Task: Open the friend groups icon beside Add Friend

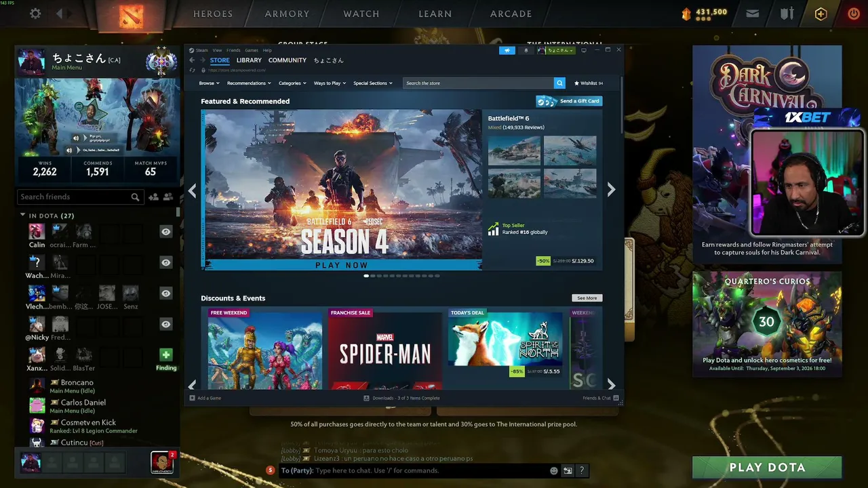Action: click(x=167, y=197)
